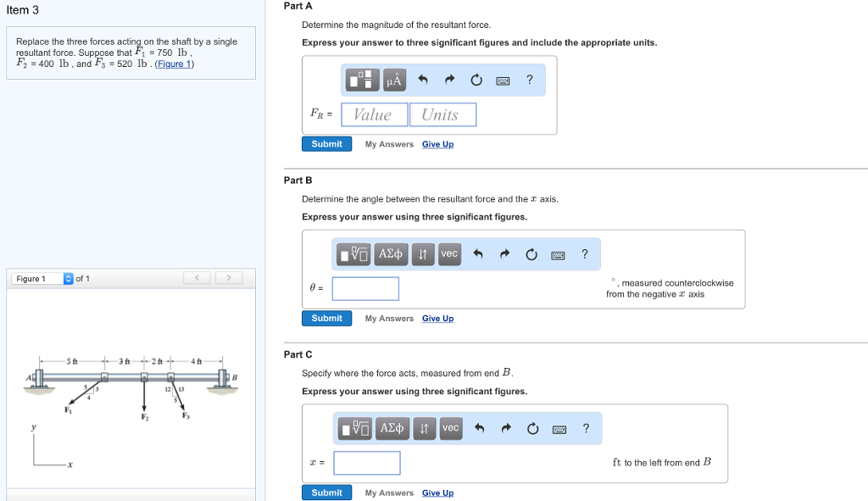The image size is (868, 501).
Task: Go to the previous figure
Action: pos(197,278)
